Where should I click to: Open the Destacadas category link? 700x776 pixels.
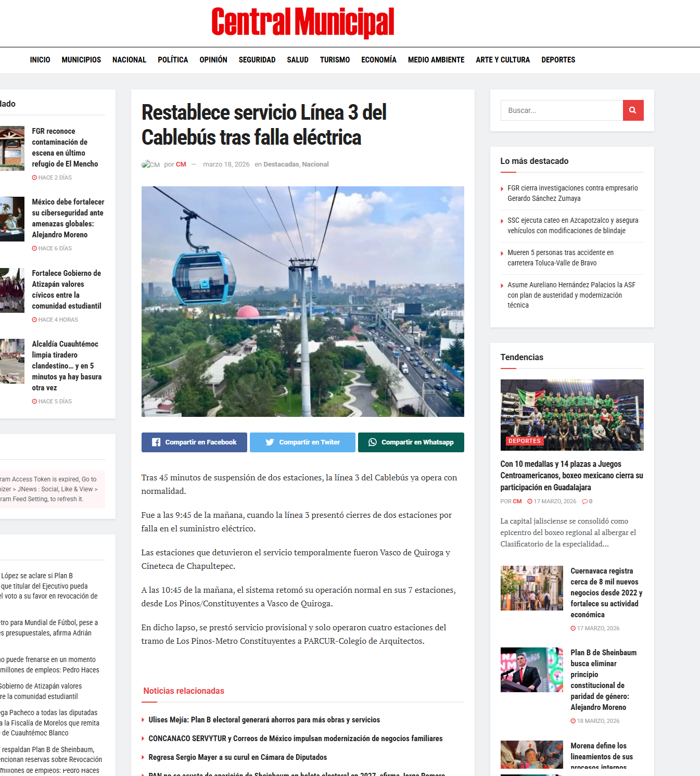(281, 164)
